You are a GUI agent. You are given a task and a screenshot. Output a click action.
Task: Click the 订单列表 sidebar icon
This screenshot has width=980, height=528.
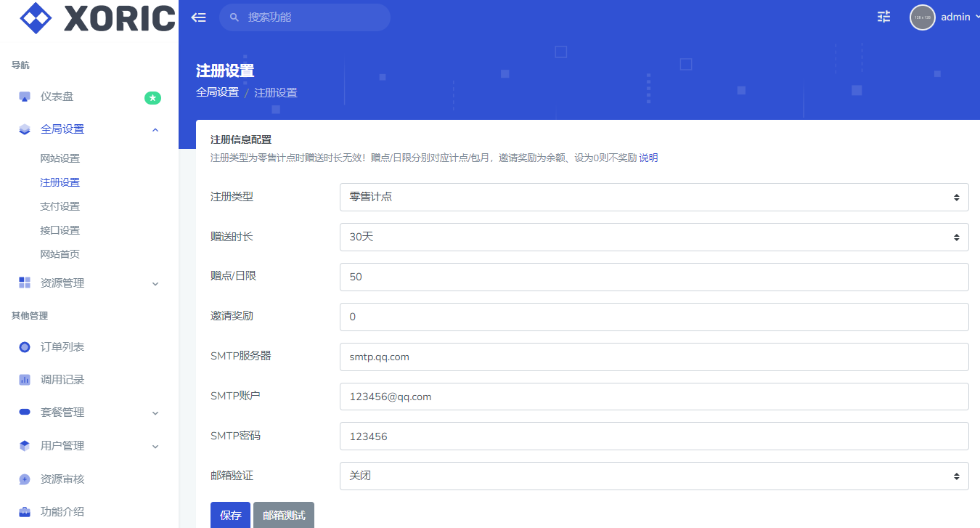(x=25, y=347)
